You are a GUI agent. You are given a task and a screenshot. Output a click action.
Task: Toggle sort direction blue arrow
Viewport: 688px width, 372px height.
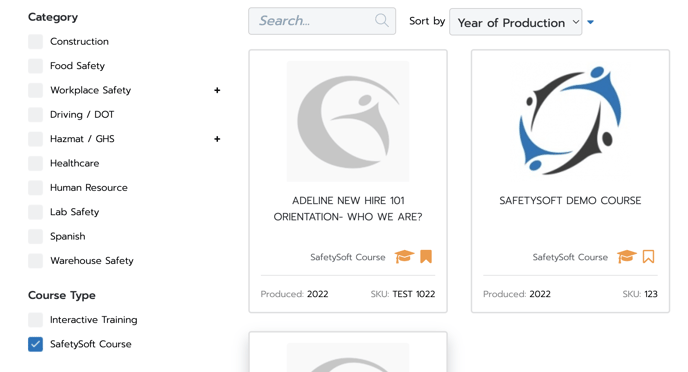(591, 22)
